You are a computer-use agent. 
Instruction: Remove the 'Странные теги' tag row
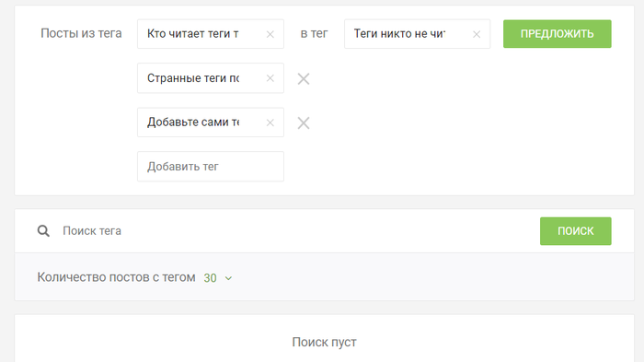pyautogui.click(x=304, y=78)
